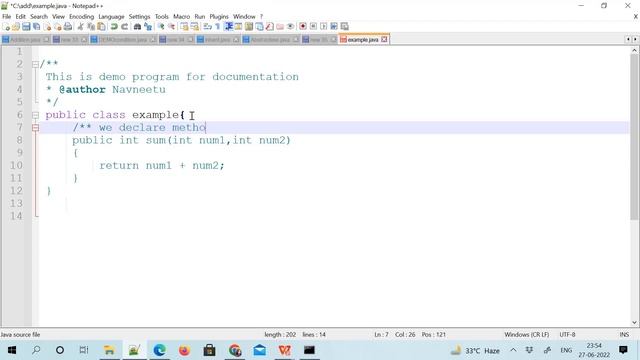Cut selection with the scissors icon
Screen dimensions: 640x360
coord(80,27)
